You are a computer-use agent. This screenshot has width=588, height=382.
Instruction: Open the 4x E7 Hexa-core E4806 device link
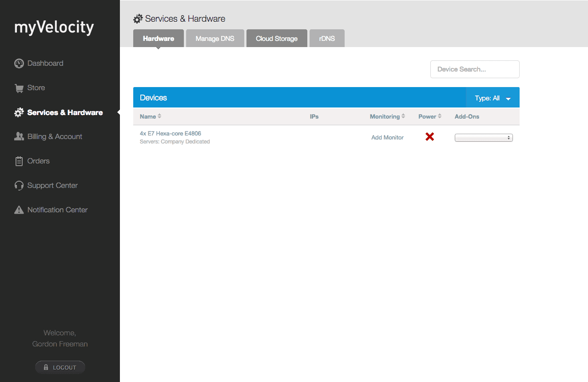click(171, 133)
